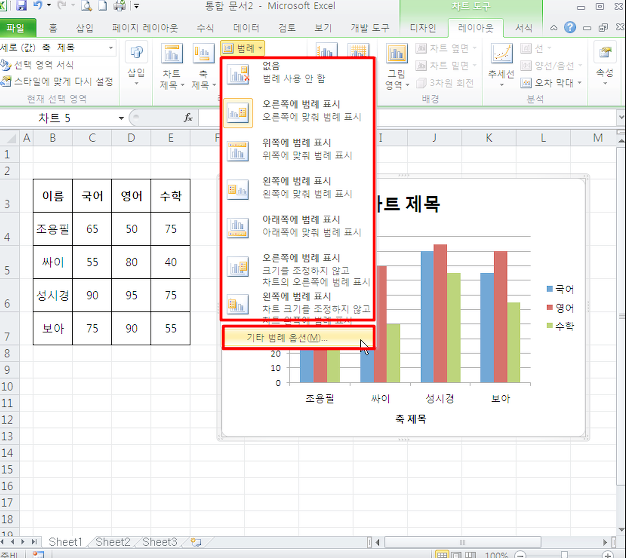Open the 차트 제목 (Chart Title) button
Screen dimensions: 626x558
point(172,66)
